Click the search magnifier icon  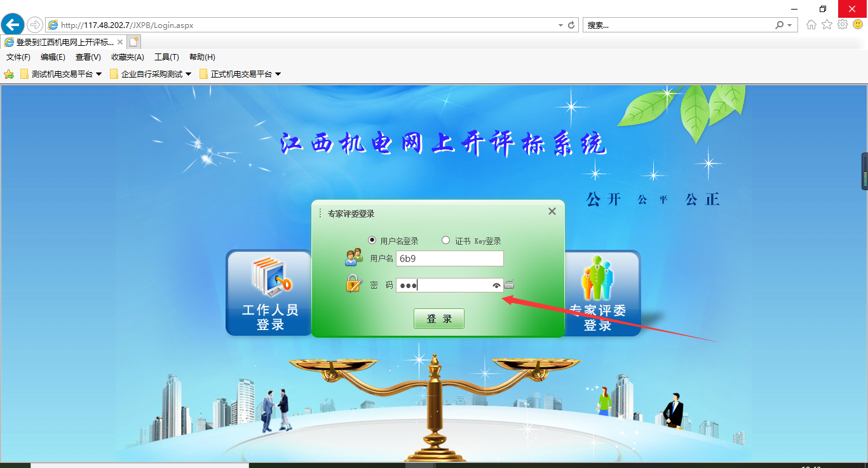(780, 25)
